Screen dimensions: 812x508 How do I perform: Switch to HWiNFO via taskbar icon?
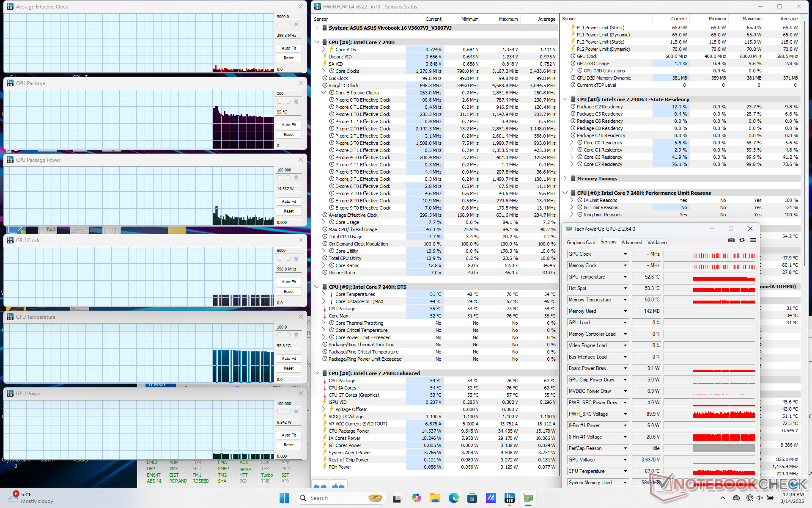(510, 498)
